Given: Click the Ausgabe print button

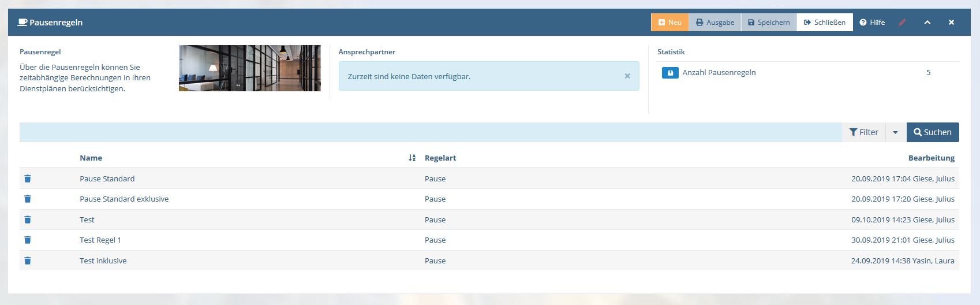Looking at the screenshot, I should (x=715, y=23).
